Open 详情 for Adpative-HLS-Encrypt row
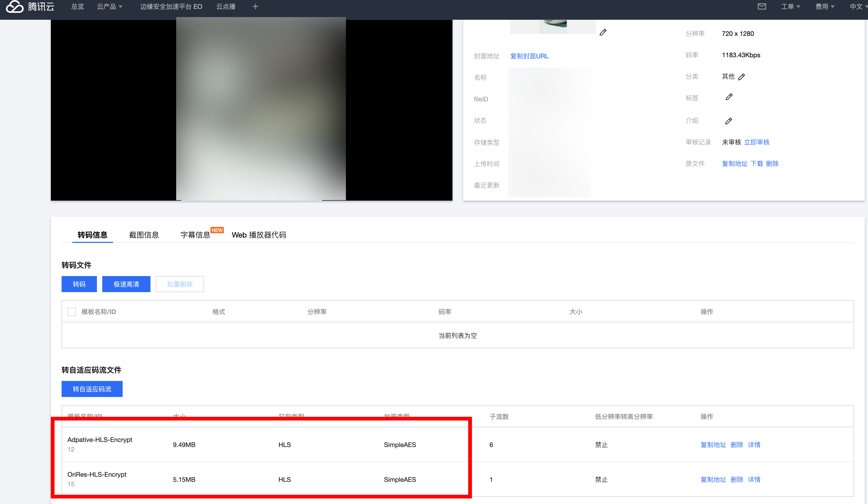The width and height of the screenshot is (868, 504). [754, 444]
